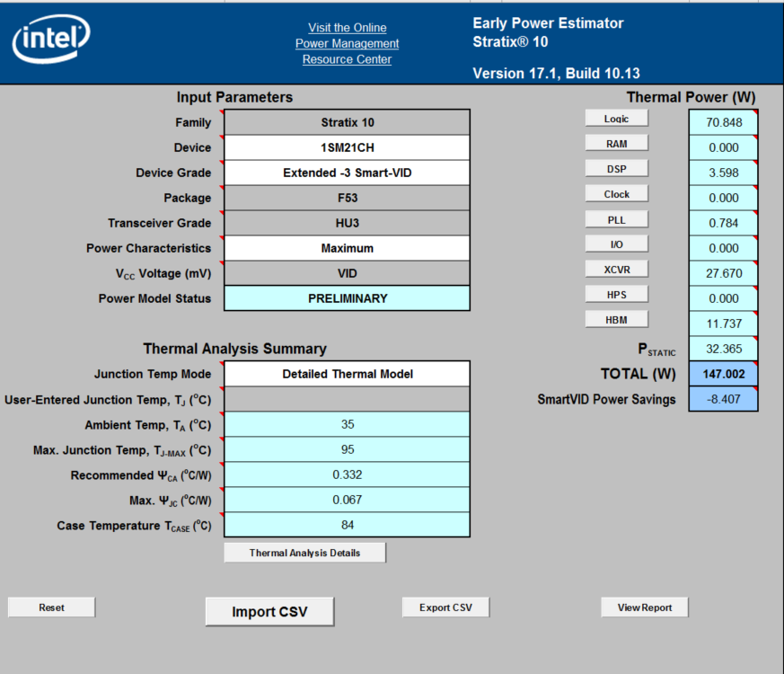Screen dimensions: 784x674
Task: Click the Vcc Voltage cell showing VID
Action: tap(347, 273)
